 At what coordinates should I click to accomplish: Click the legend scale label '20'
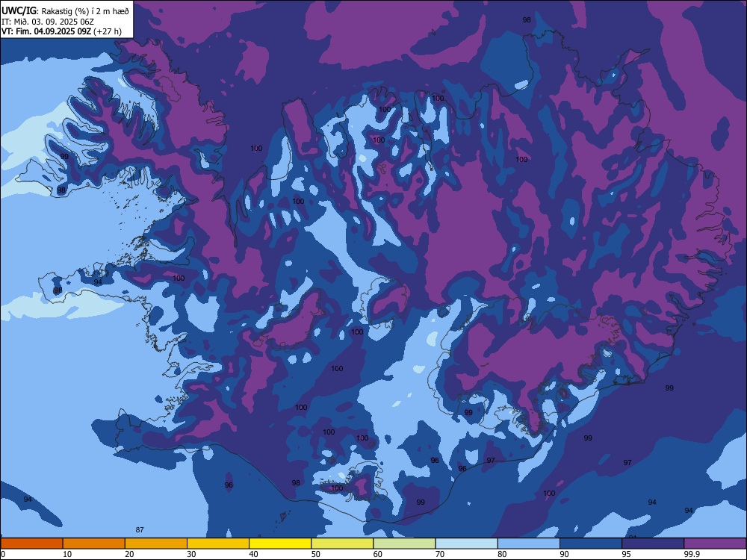tap(129, 554)
